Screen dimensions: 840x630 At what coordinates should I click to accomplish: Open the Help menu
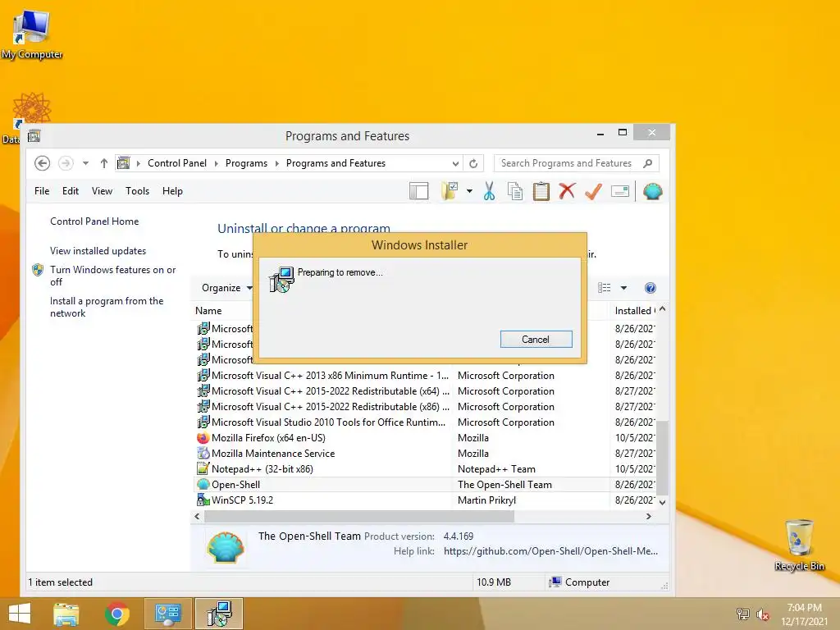(x=172, y=191)
